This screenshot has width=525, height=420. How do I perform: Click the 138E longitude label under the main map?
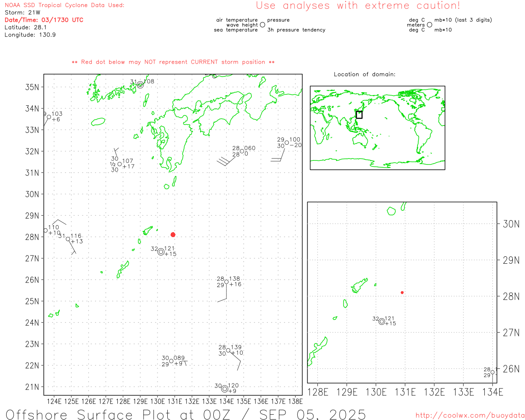(295, 401)
